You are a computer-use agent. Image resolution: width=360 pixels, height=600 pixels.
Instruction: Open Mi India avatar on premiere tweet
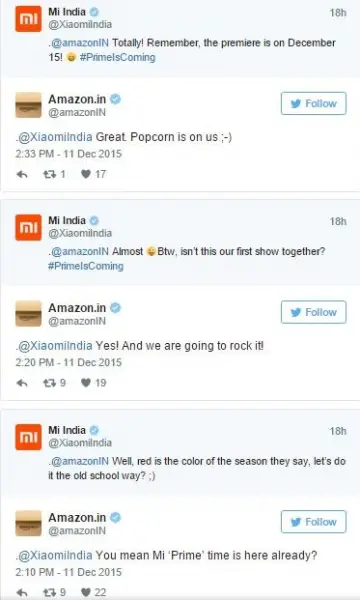point(28,19)
